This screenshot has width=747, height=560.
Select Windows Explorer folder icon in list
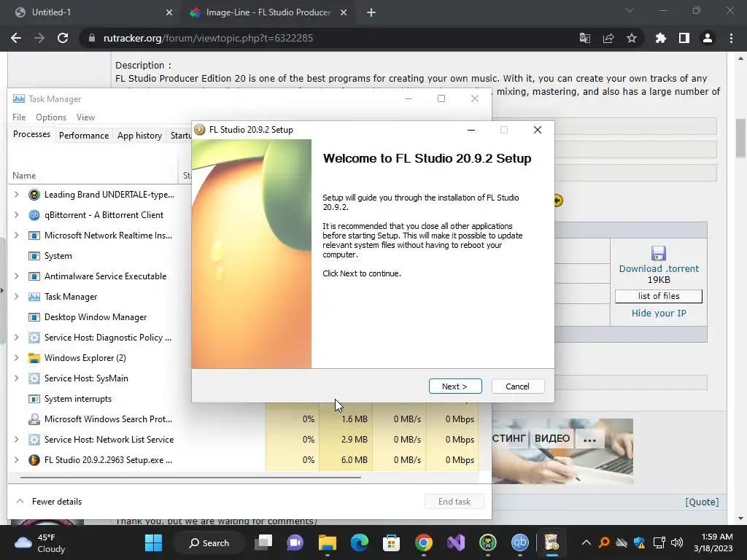[34, 357]
